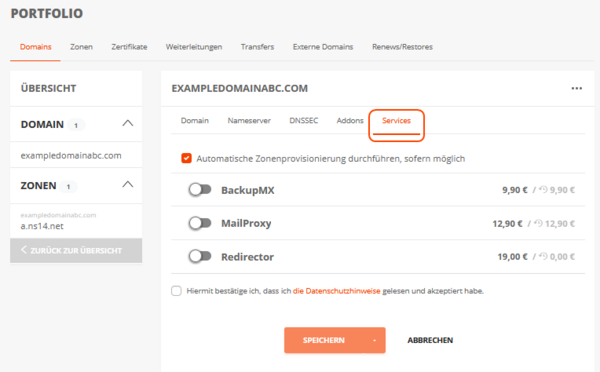Screen dimensions: 600x372
Task: Select the Domain sub-tab
Action: point(195,121)
